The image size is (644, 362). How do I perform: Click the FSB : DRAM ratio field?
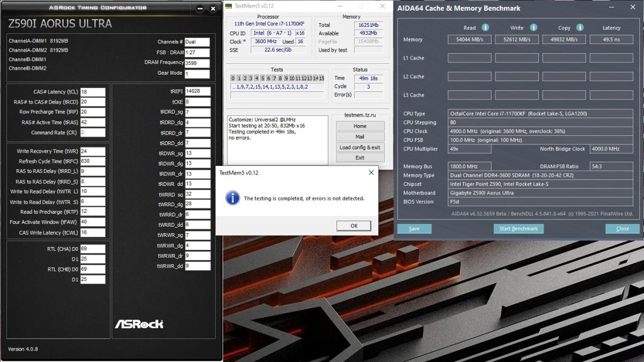tap(197, 52)
